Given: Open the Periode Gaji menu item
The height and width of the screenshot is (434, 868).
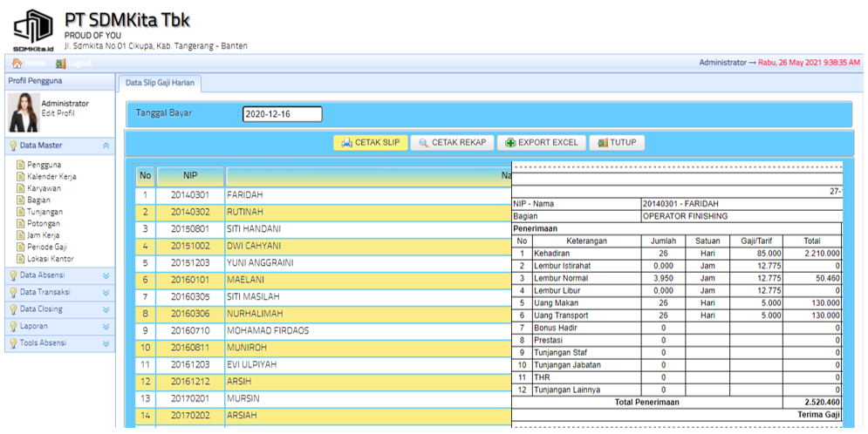Looking at the screenshot, I should tap(50, 247).
